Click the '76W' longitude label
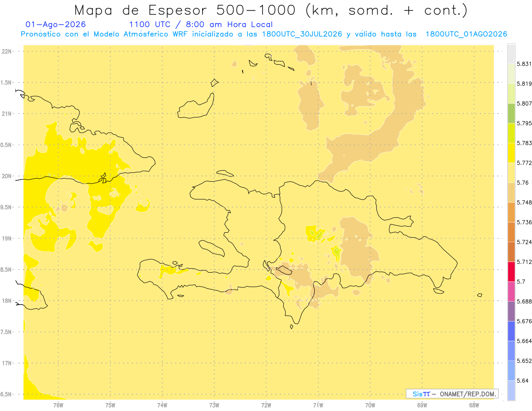 pos(58,405)
